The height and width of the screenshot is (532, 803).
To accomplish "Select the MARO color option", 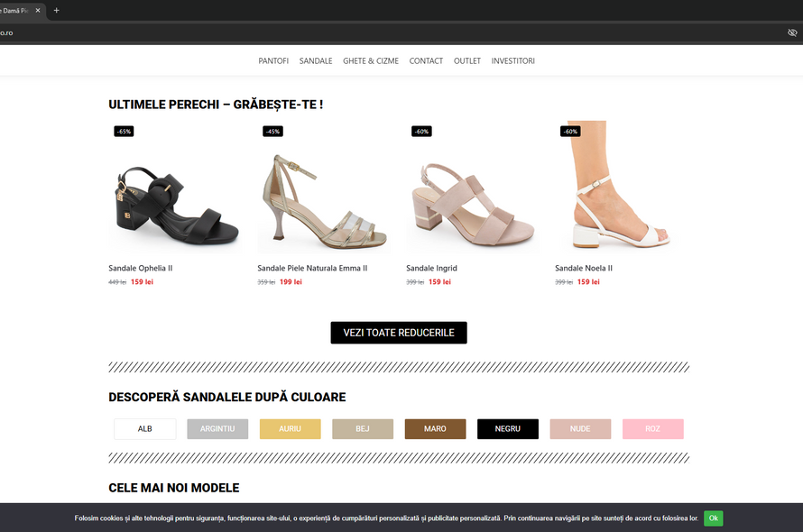I will [x=435, y=429].
